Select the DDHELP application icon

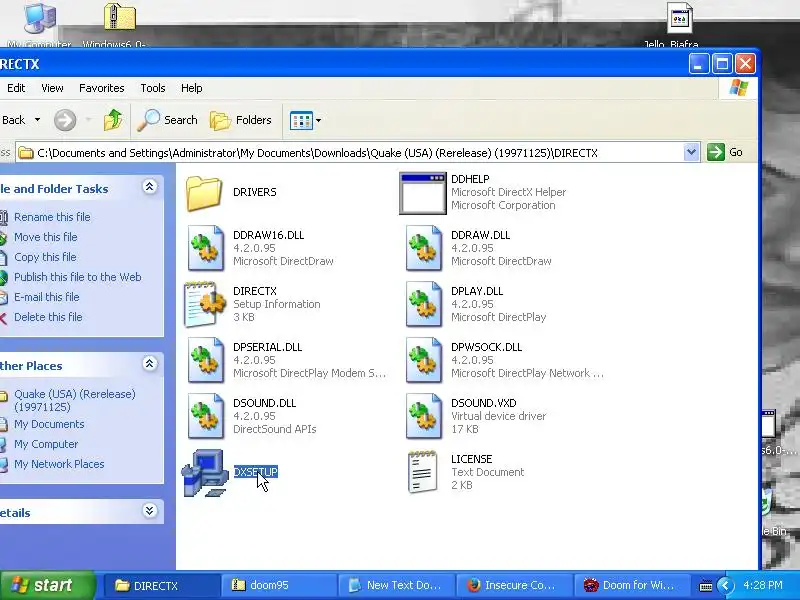pos(422,193)
